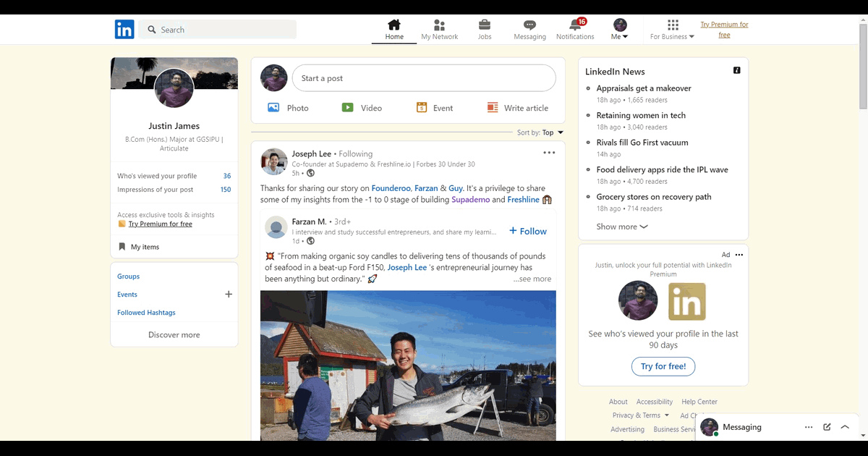Expand Privacy & Terms dropdown

pos(641,415)
